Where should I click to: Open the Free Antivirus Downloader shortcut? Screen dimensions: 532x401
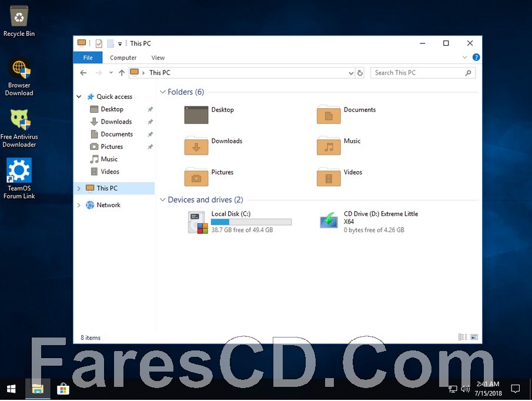[19, 129]
